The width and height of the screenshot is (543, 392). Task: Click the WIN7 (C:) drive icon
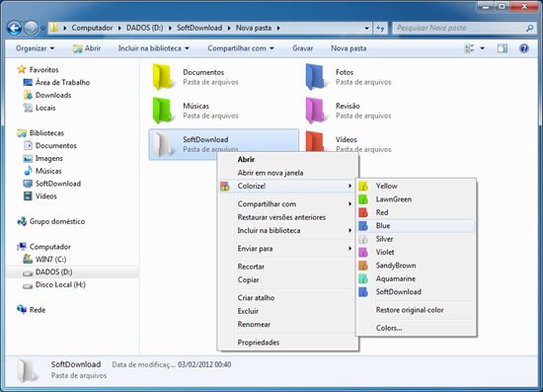(x=28, y=259)
